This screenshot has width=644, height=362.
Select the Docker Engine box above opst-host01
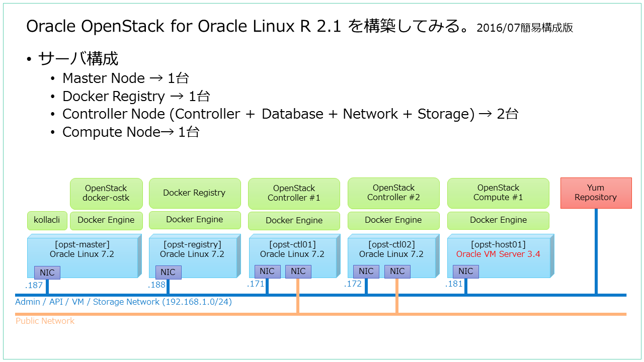(498, 220)
